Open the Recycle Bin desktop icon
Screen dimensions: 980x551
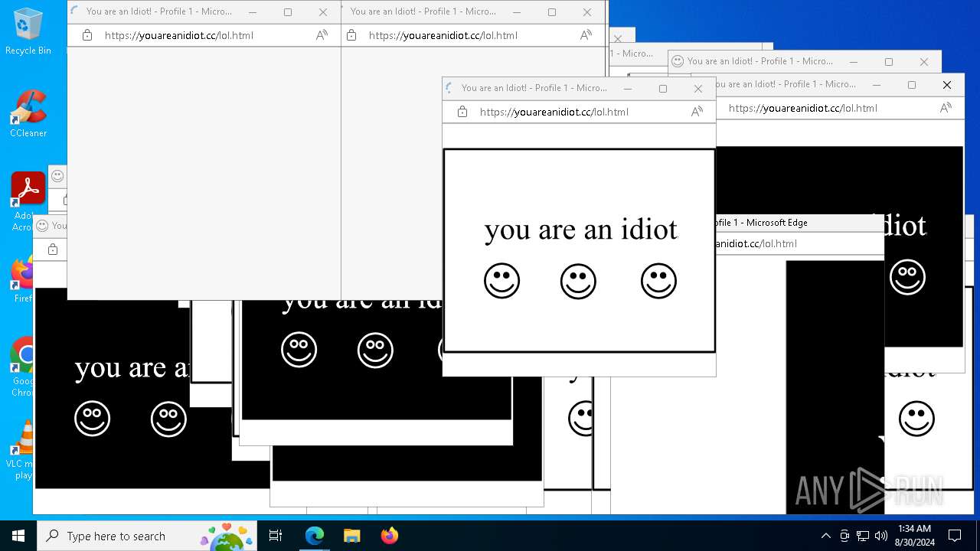click(28, 31)
